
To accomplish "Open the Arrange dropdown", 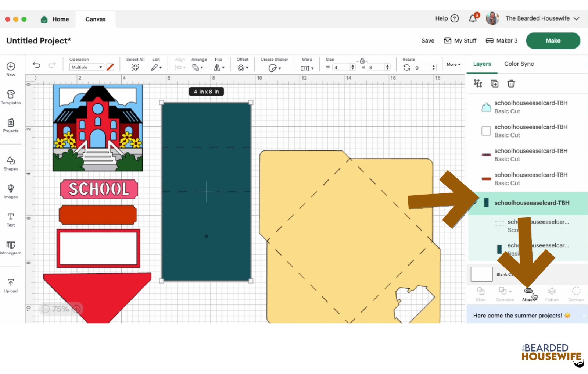I will [x=198, y=68].
